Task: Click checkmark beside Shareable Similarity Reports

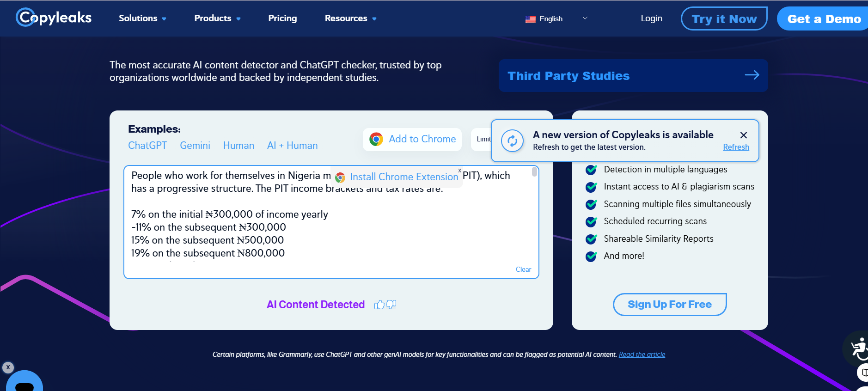Action: point(591,239)
